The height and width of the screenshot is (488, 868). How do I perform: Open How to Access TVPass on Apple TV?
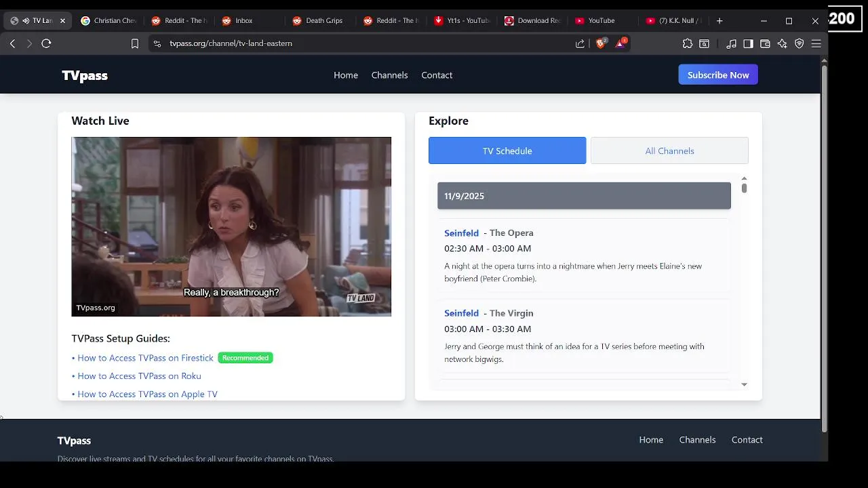pyautogui.click(x=147, y=394)
